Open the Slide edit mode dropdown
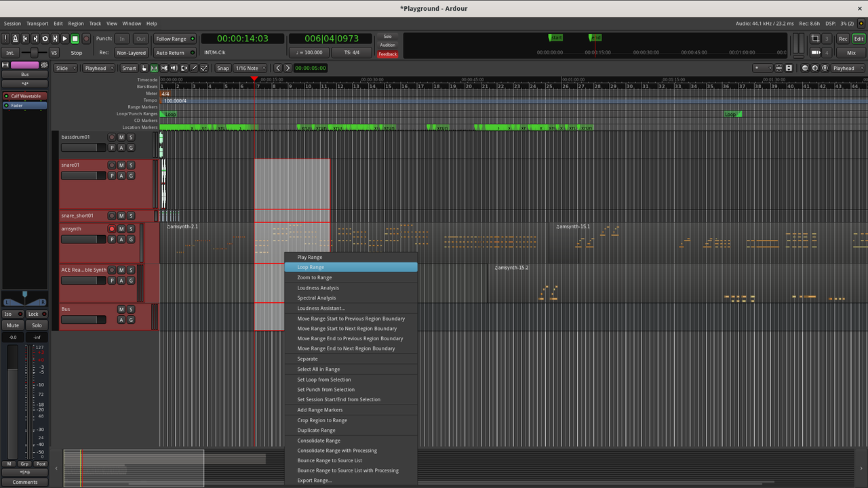Screen dimensions: 868x488 pyautogui.click(x=66, y=68)
